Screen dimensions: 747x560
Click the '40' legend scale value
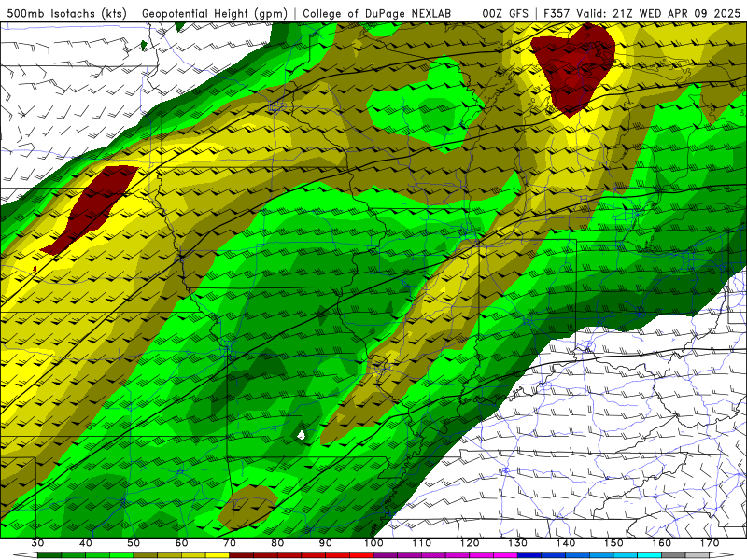pyautogui.click(x=86, y=543)
